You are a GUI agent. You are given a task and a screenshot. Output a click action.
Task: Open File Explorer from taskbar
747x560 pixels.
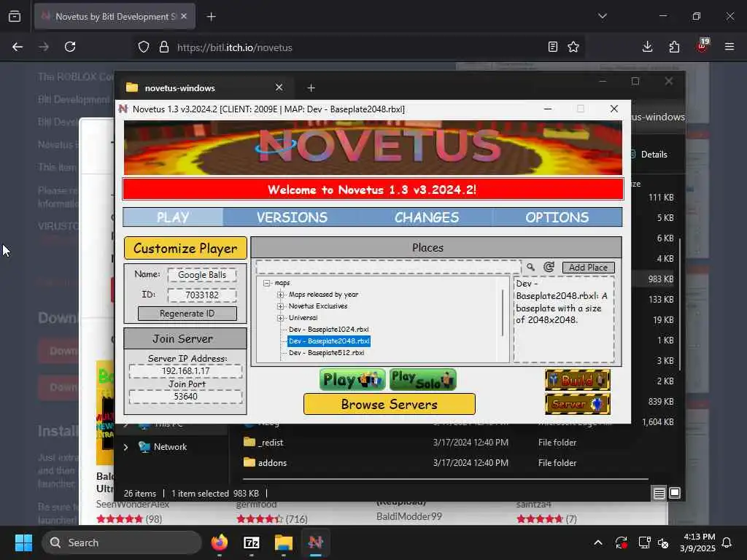tap(284, 542)
